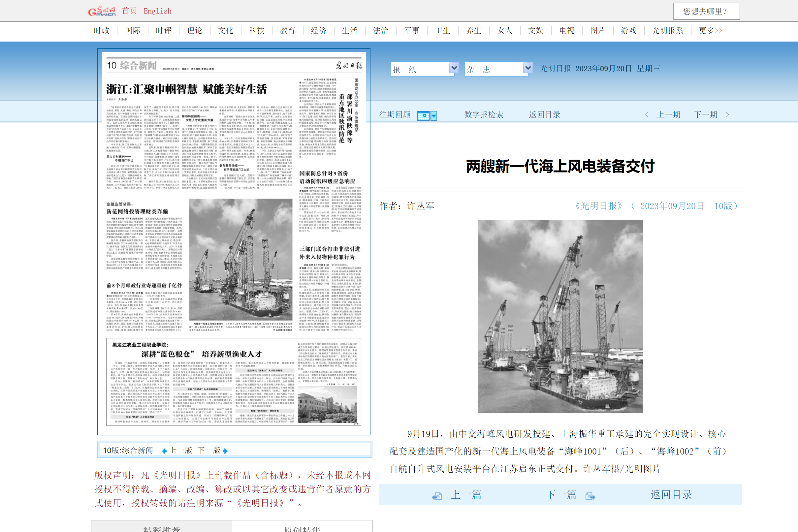Click left arrow beside 上一期

pos(647,115)
